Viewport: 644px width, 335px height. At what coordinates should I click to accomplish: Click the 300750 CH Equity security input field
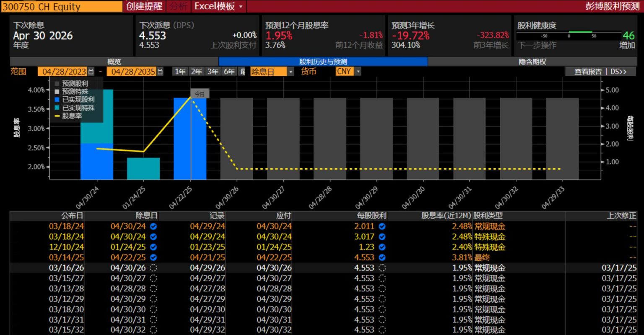click(62, 6)
